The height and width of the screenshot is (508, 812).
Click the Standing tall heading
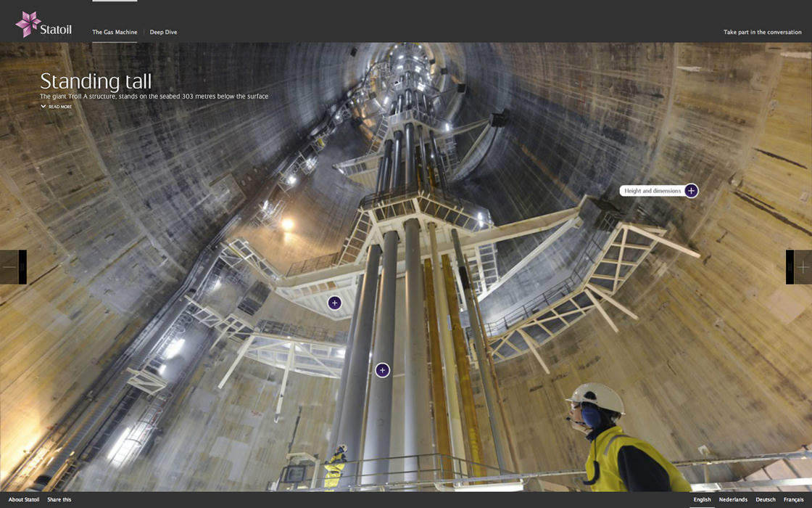click(x=96, y=81)
